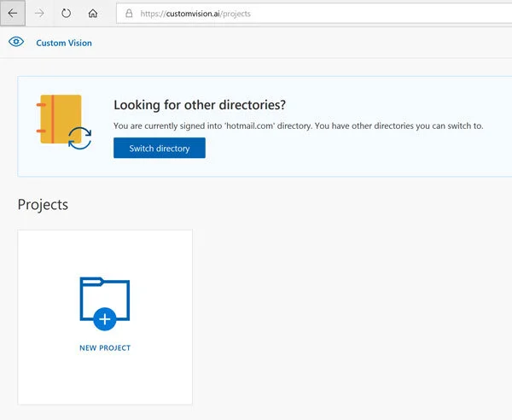Reload the page with the refresh icon

coord(67,14)
